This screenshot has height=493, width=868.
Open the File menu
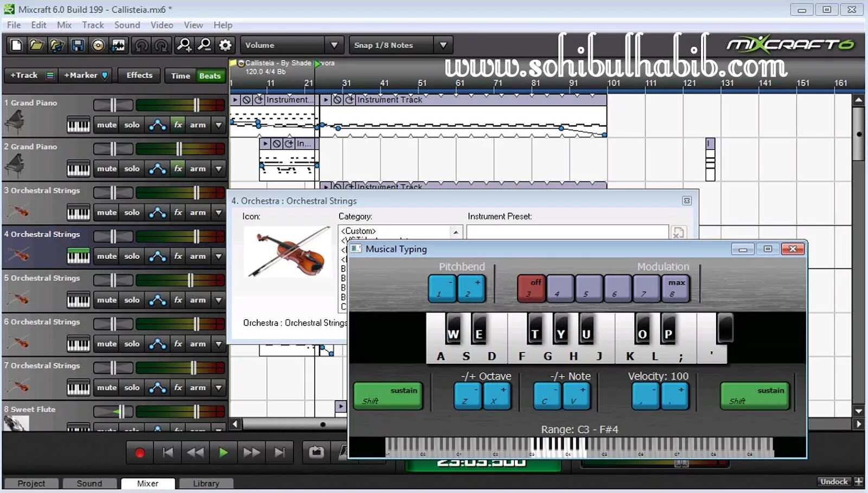(x=14, y=25)
